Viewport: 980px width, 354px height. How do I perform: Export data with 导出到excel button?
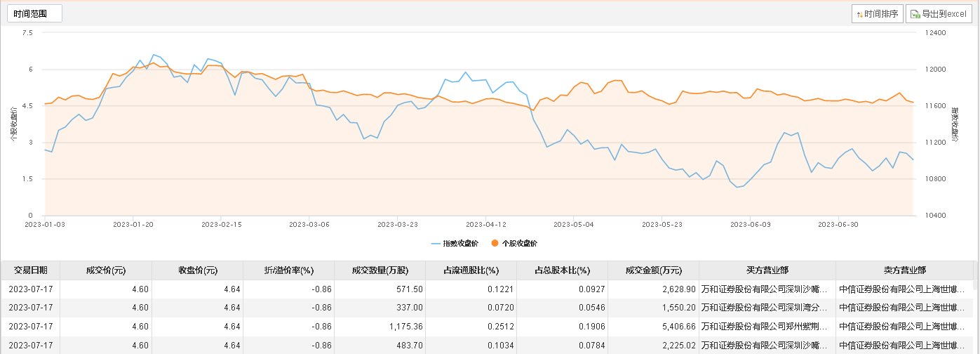(x=939, y=13)
